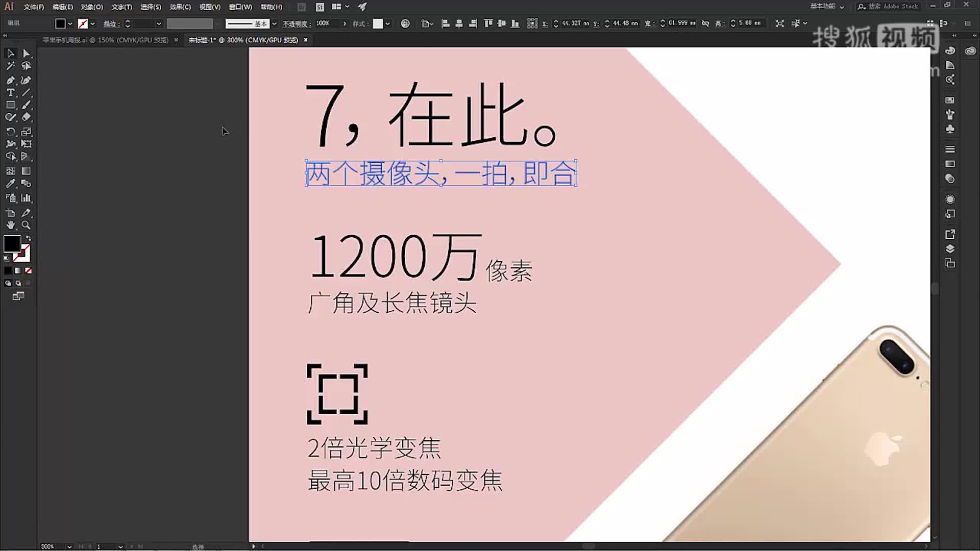Select the Symbol Sprayer tool
The image size is (980, 551).
click(x=11, y=198)
